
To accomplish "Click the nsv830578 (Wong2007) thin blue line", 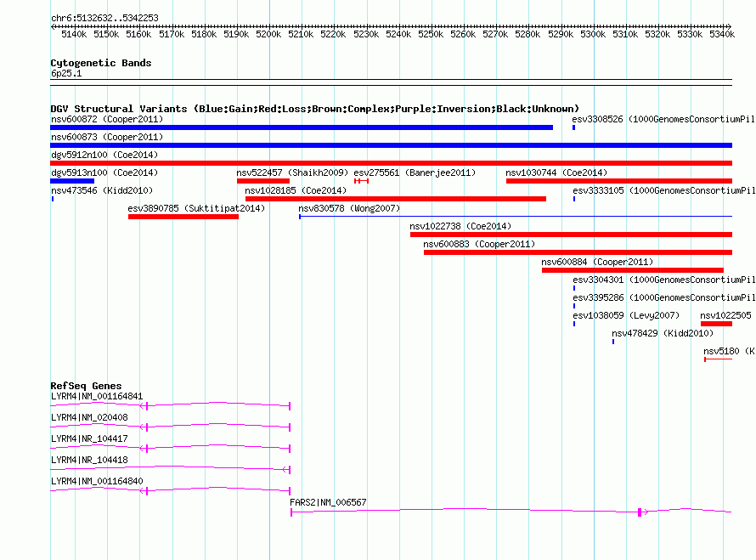I will tap(516, 217).
